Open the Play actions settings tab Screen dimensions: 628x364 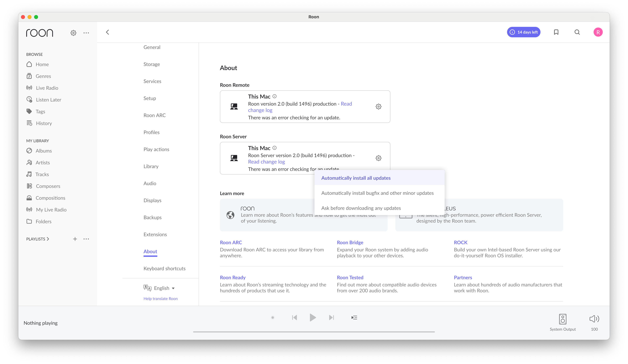[156, 149]
